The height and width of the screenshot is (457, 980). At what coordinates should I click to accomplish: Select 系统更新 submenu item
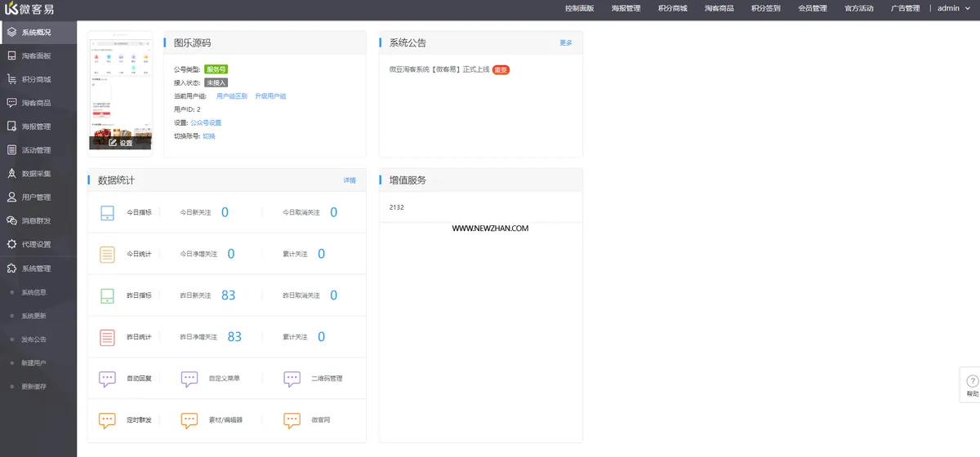pos(33,316)
